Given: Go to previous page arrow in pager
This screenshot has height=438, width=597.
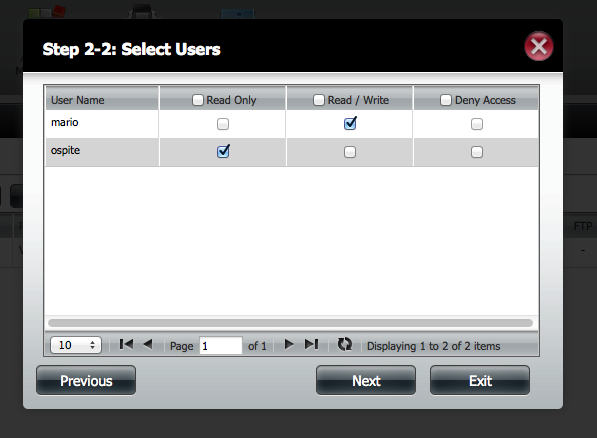Looking at the screenshot, I should (x=148, y=344).
